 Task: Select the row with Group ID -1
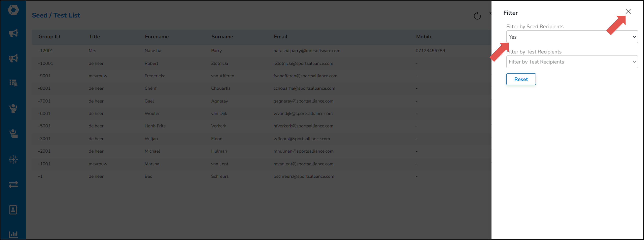click(261, 176)
